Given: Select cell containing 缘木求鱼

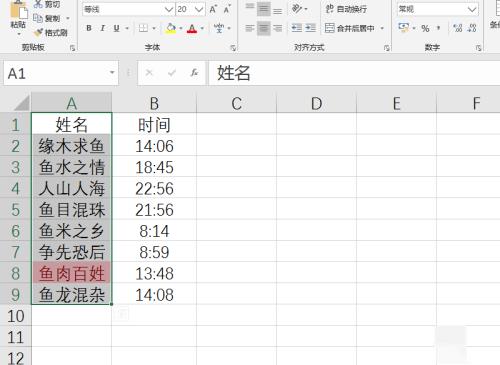Looking at the screenshot, I should [x=71, y=146].
